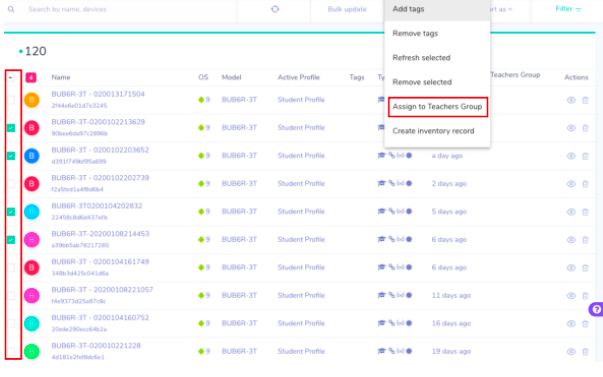Screen dimensions: 603x377
Task: Uncheck the box for BUB6R-3T0200104202832
Action: (x=11, y=212)
